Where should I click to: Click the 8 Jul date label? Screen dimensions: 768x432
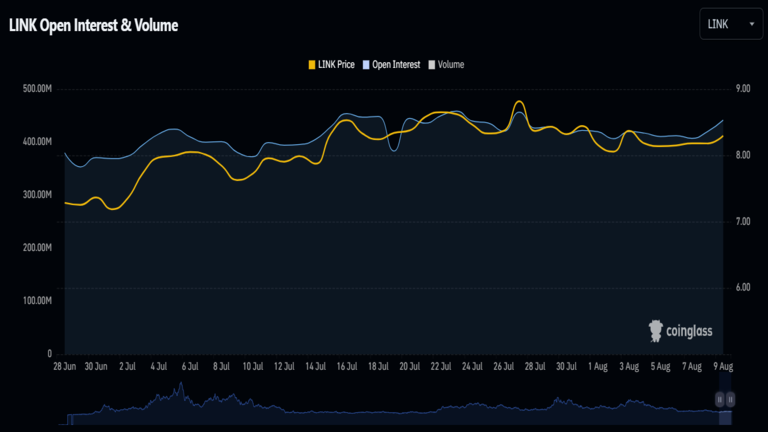[221, 366]
